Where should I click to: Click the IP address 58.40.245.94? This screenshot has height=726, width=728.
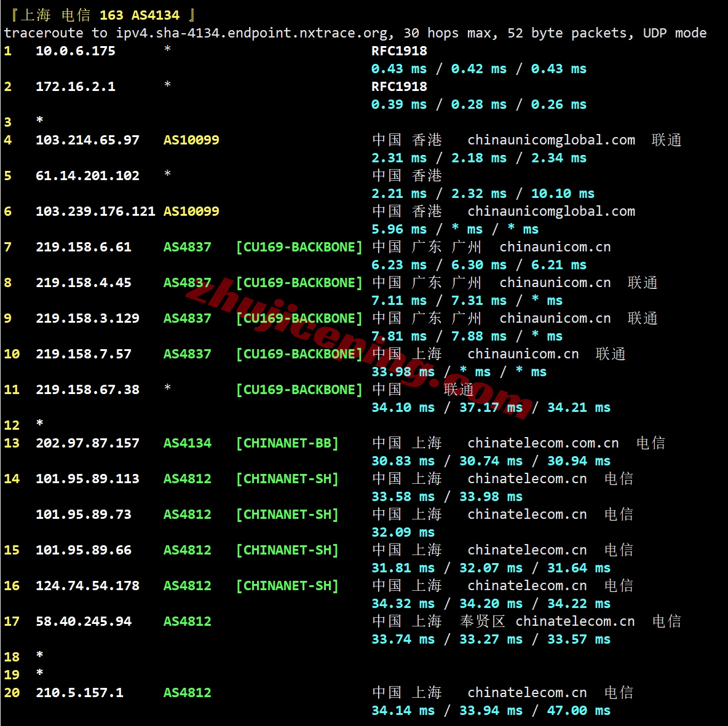[83, 621]
